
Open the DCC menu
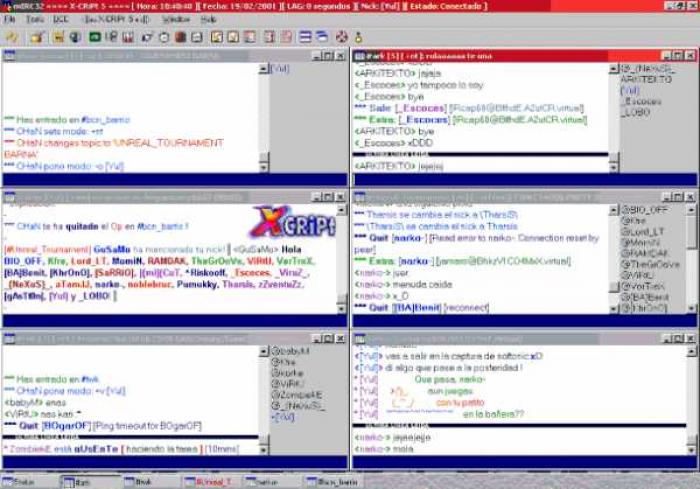tap(60, 19)
